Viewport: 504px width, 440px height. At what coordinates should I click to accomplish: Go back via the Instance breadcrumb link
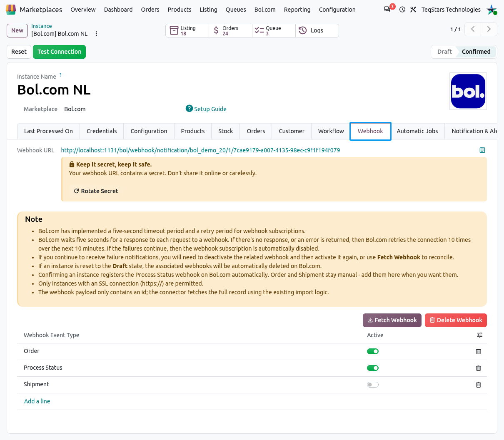pos(42,26)
